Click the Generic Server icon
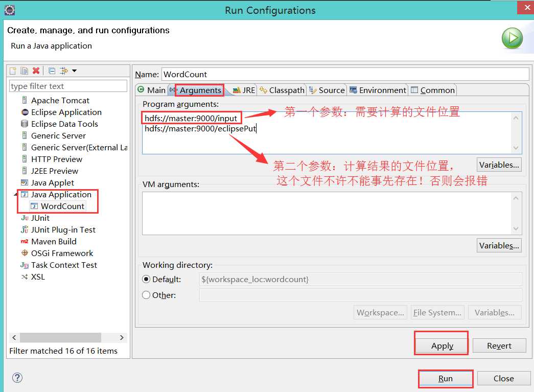This screenshot has height=392, width=534. [25, 135]
